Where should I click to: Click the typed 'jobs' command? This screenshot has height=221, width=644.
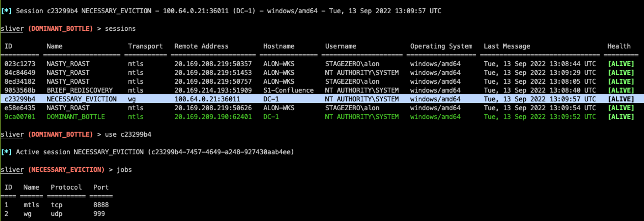124,169
